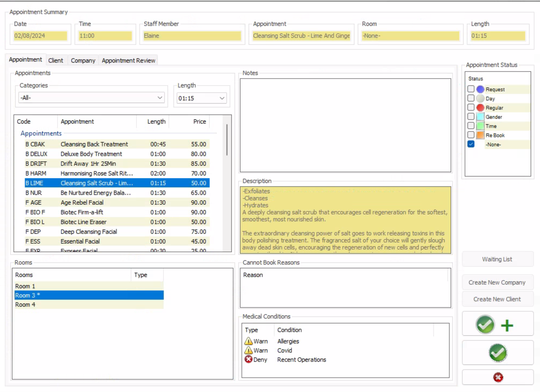Click the Reason column header
This screenshot has height=392, width=540.
pyautogui.click(x=344, y=275)
